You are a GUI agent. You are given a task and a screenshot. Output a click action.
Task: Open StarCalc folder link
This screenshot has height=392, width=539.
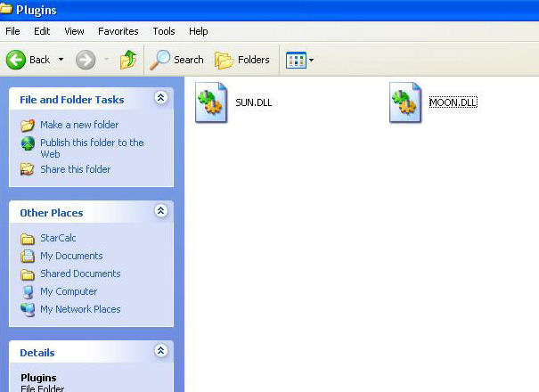pos(58,238)
